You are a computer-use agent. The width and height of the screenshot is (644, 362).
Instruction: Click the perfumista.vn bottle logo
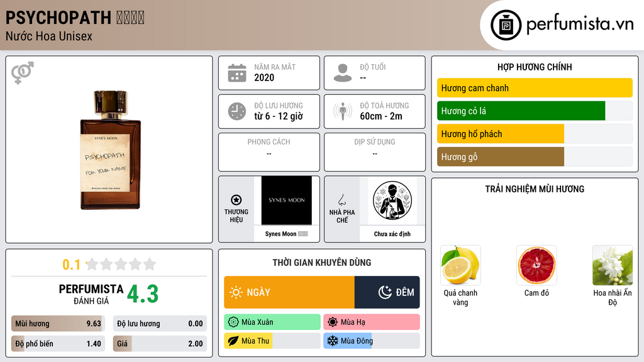506,25
